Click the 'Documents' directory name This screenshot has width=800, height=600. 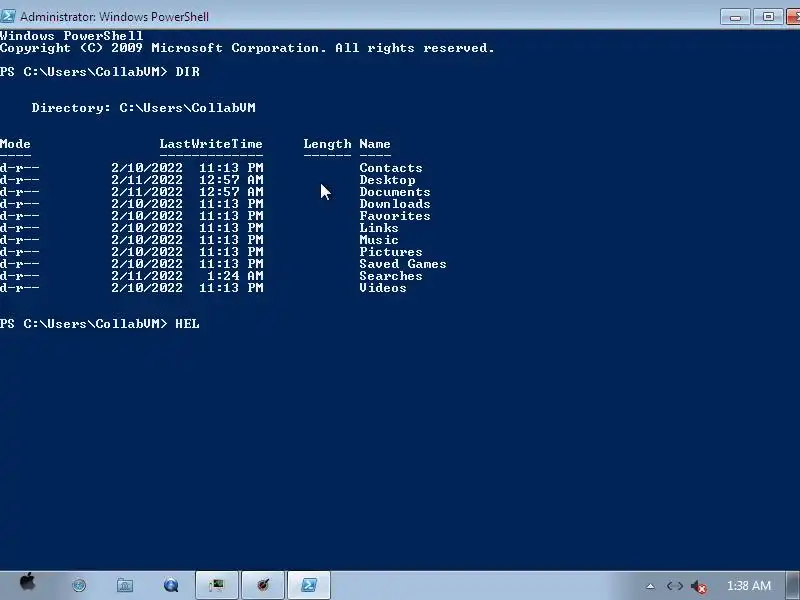coord(395,192)
